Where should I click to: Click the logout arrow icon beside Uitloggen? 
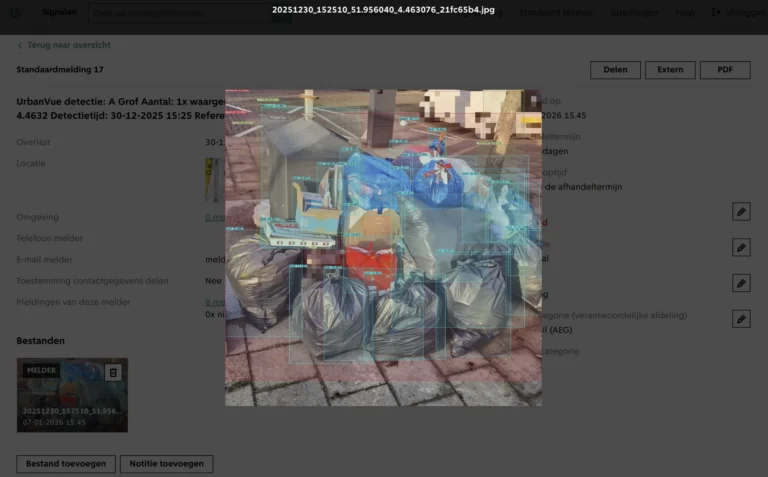[x=716, y=12]
